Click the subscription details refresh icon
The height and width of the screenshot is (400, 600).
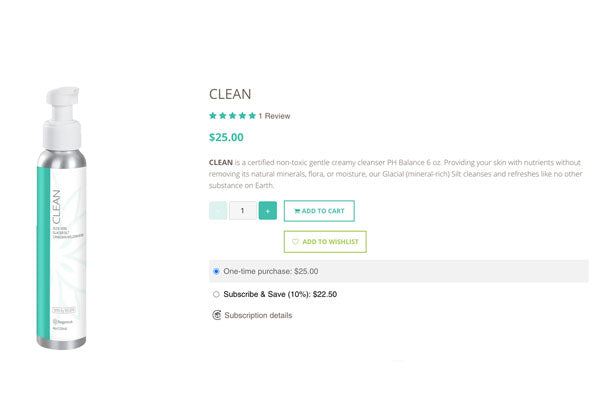pyautogui.click(x=217, y=315)
